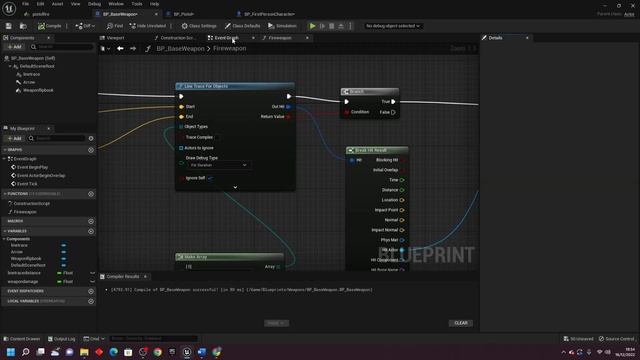The image size is (640, 360).
Task: Click the Simulation button
Action: 282,26
